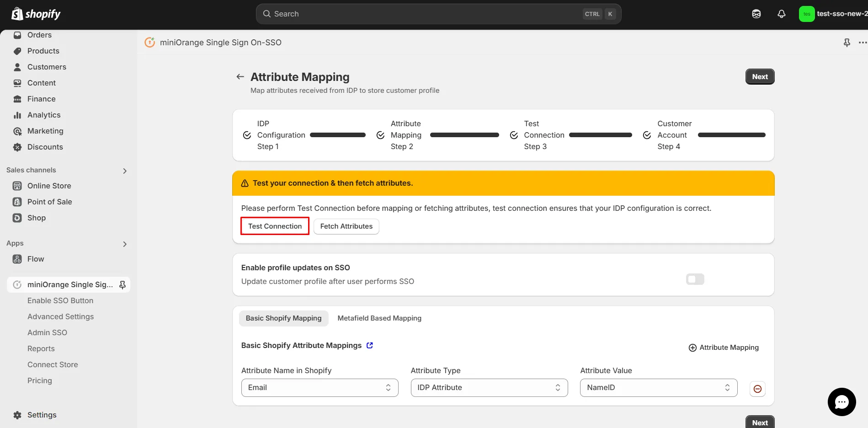Click the Test Connection step check icon
Viewport: 868px width, 428px height.
514,135
